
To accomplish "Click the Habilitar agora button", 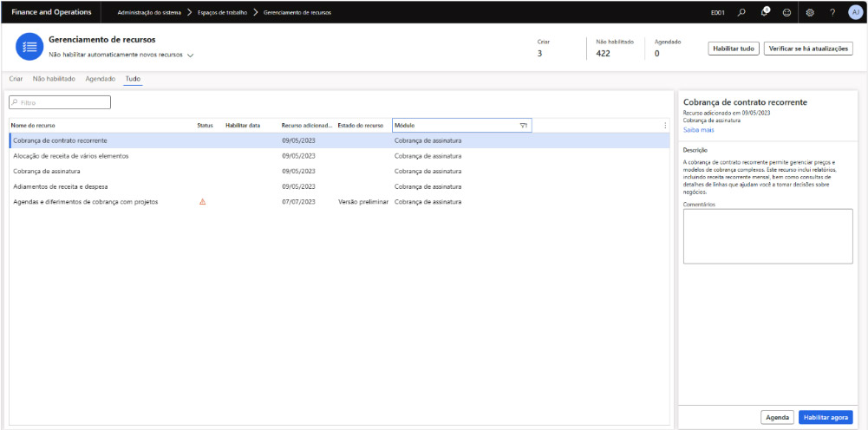I will 826,417.
